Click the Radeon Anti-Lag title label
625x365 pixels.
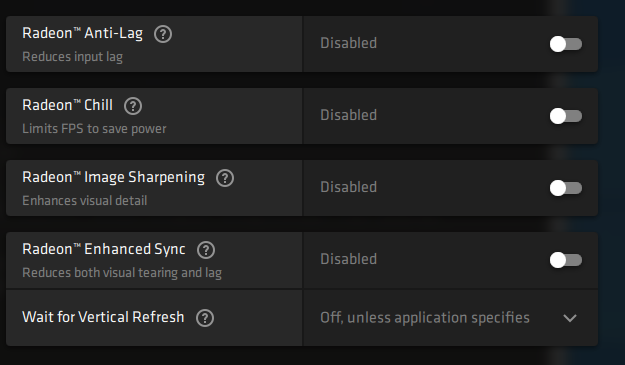pos(83,33)
